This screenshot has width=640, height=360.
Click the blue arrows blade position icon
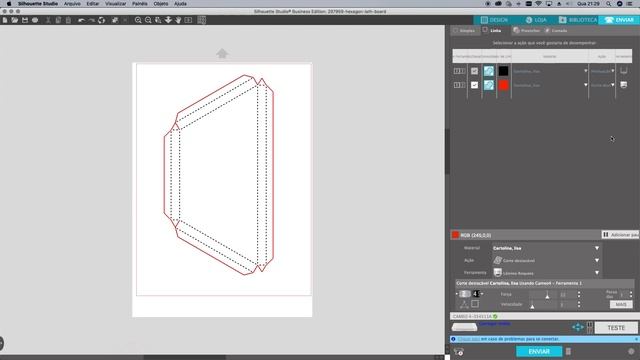click(x=578, y=327)
